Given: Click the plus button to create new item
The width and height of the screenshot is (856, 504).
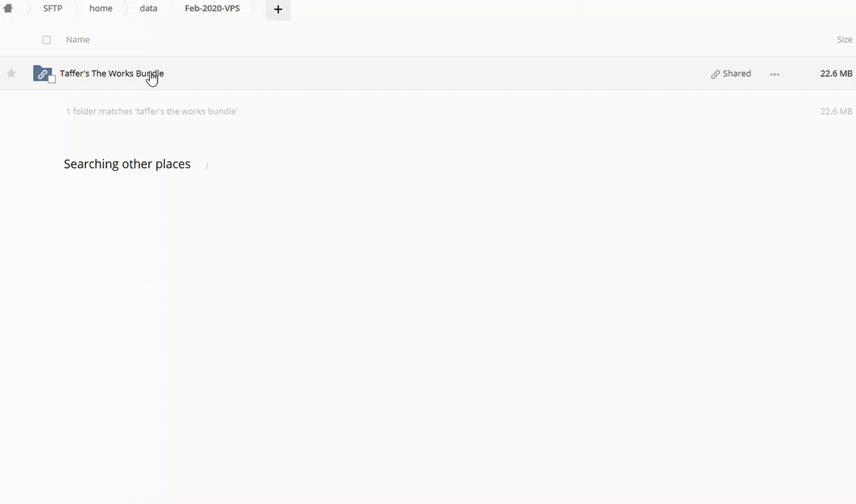Looking at the screenshot, I should click(x=278, y=9).
